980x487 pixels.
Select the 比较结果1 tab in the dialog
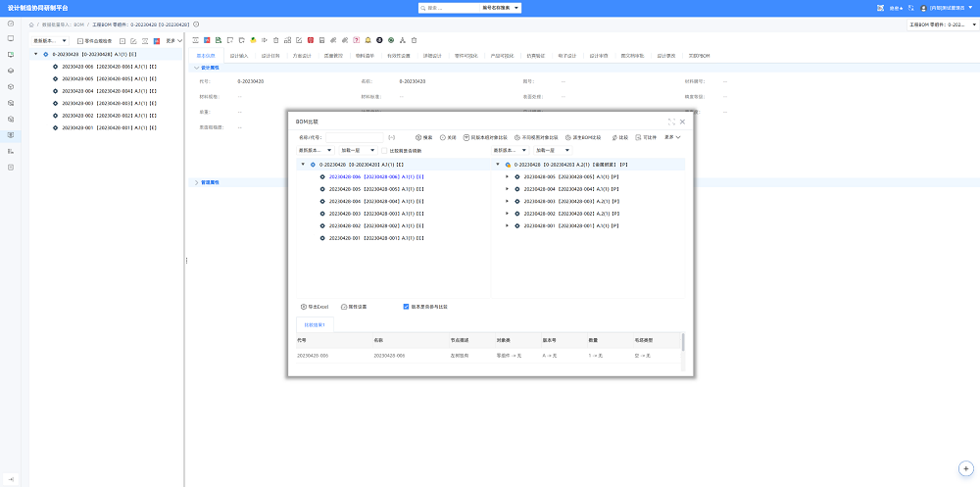pyautogui.click(x=315, y=325)
